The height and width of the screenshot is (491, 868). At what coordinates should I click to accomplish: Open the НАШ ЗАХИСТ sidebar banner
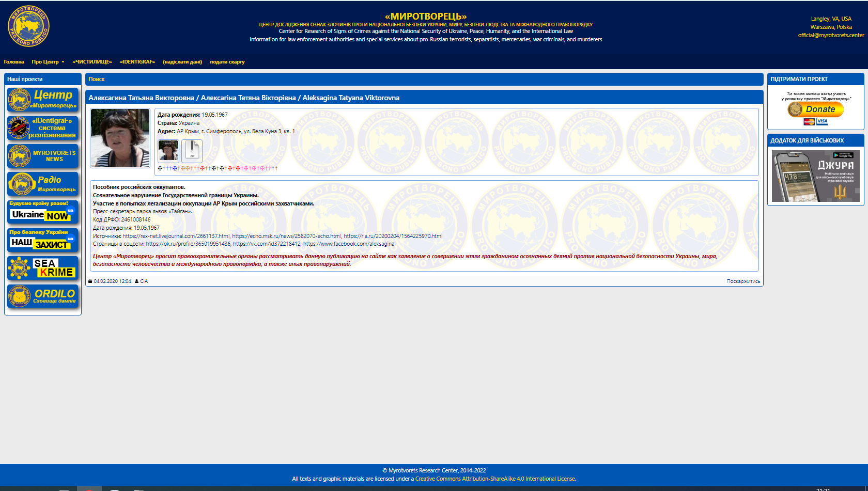(x=43, y=240)
